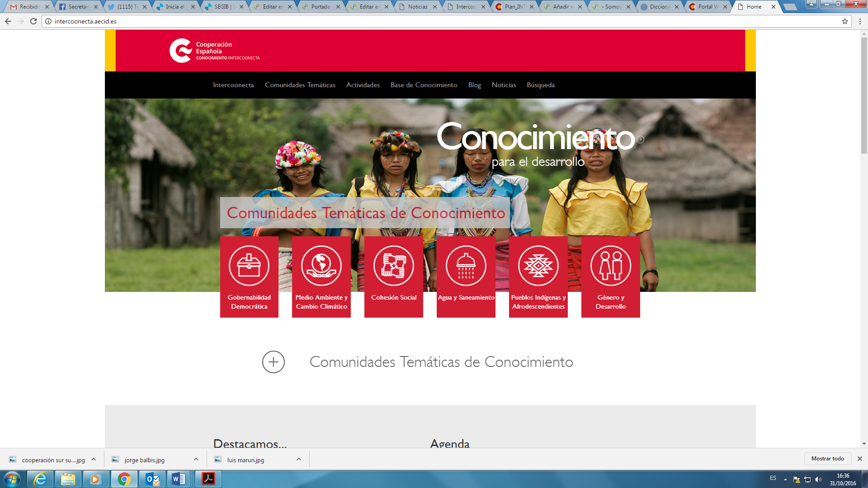The width and height of the screenshot is (868, 488).
Task: Switch to Chrome in taskbar
Action: tap(124, 479)
